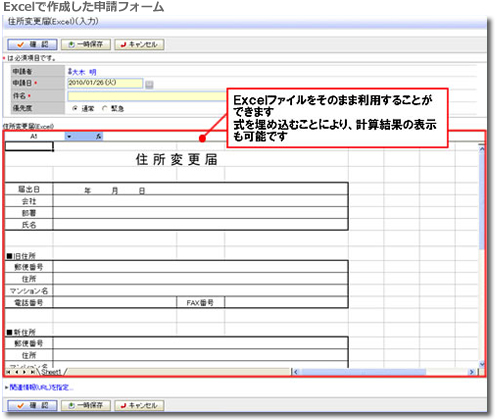Screen dimensions: 500x420
Task: Select the 緊急 priority radio button
Action: (105, 108)
